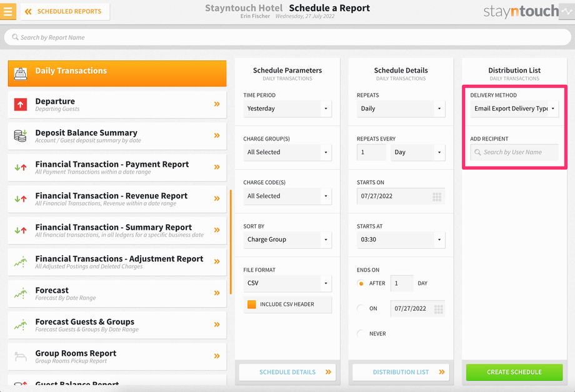Open Financial Transaction - Revenue Report

[117, 199]
